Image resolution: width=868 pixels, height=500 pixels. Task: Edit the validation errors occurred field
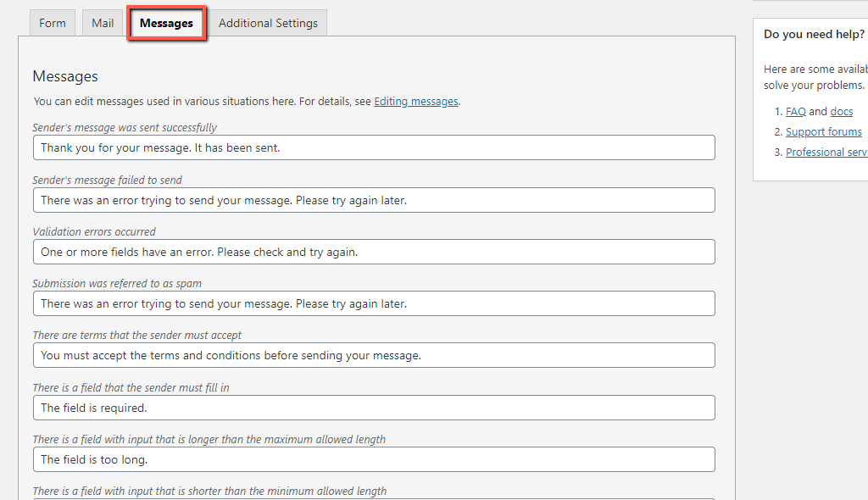(x=374, y=252)
